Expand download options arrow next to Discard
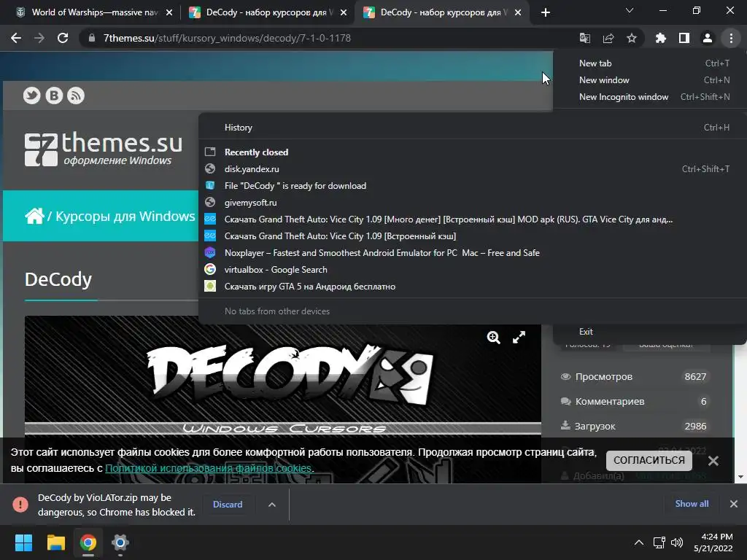 point(272,505)
